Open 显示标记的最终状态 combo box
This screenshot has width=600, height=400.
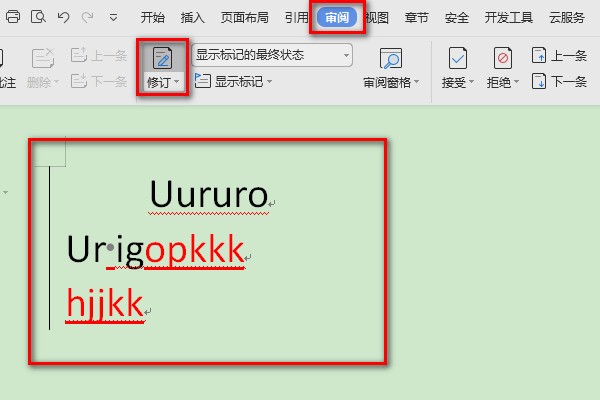[x=272, y=55]
